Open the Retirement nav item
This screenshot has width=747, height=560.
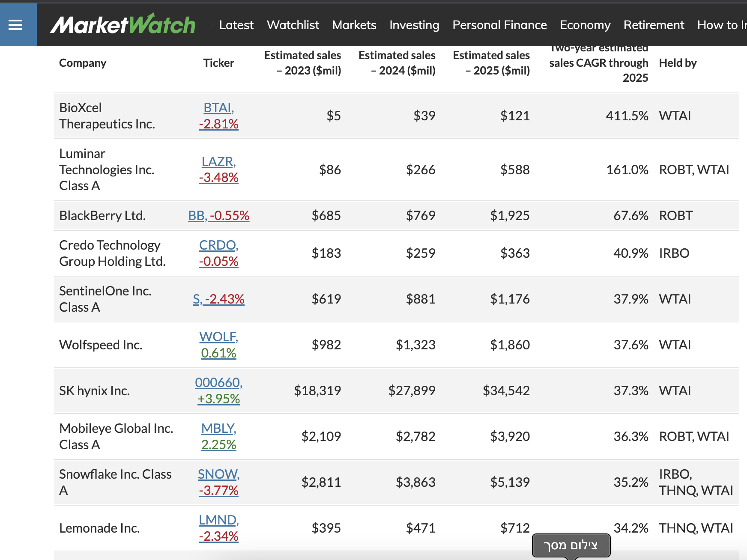(x=654, y=25)
